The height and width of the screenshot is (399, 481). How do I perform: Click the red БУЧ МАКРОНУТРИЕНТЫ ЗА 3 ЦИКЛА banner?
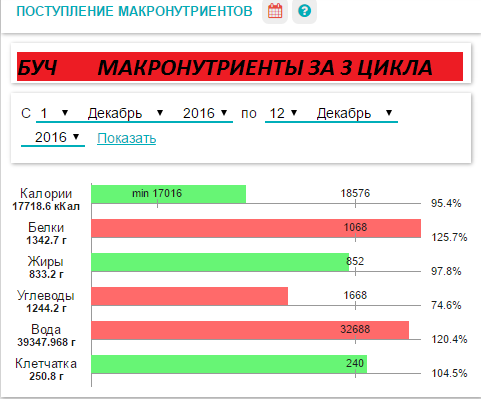(240, 67)
